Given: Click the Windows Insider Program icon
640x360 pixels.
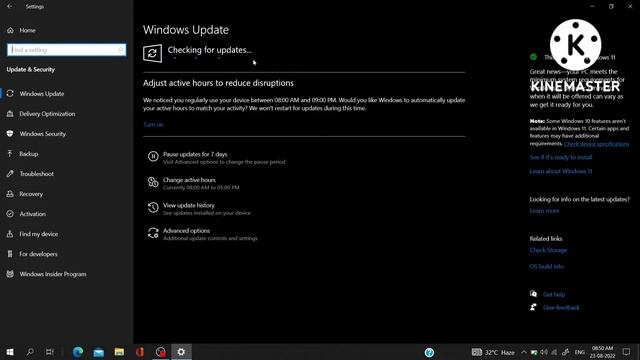Looking at the screenshot, I should point(10,274).
